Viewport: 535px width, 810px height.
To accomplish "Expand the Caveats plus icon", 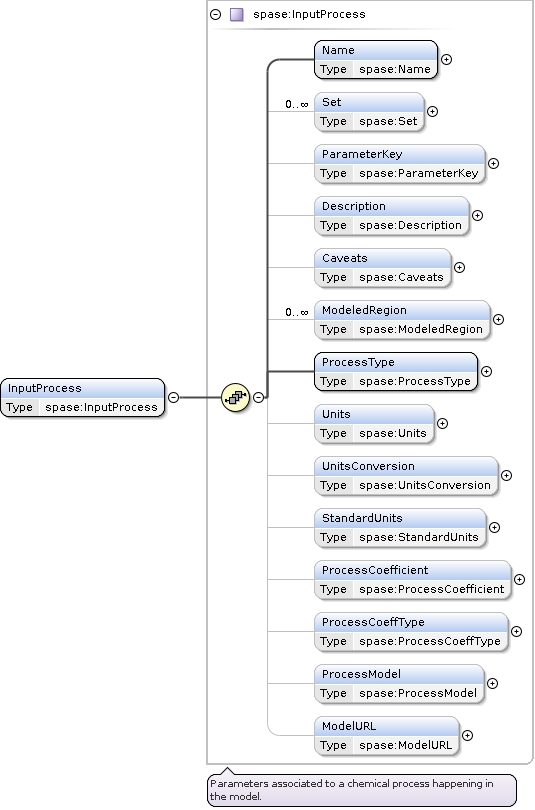I will click(x=460, y=267).
